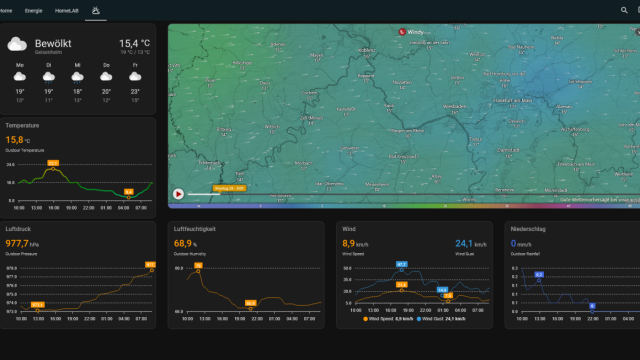Open the HomeLAB tab

point(67,11)
